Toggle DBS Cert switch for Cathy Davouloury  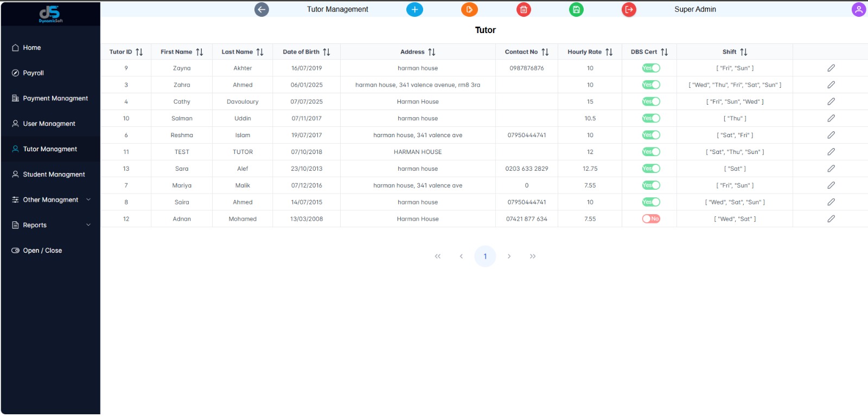point(651,102)
